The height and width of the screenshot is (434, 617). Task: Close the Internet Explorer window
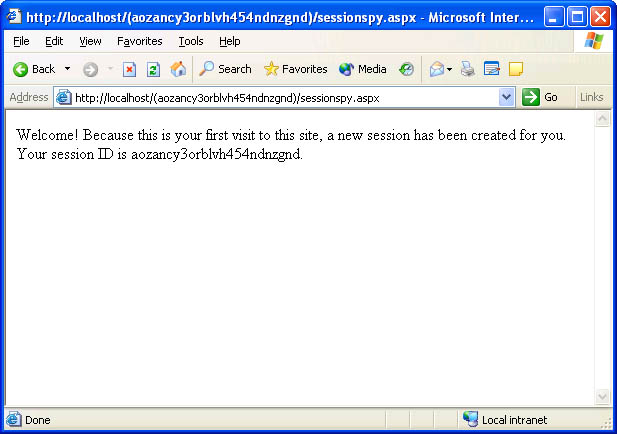600,17
